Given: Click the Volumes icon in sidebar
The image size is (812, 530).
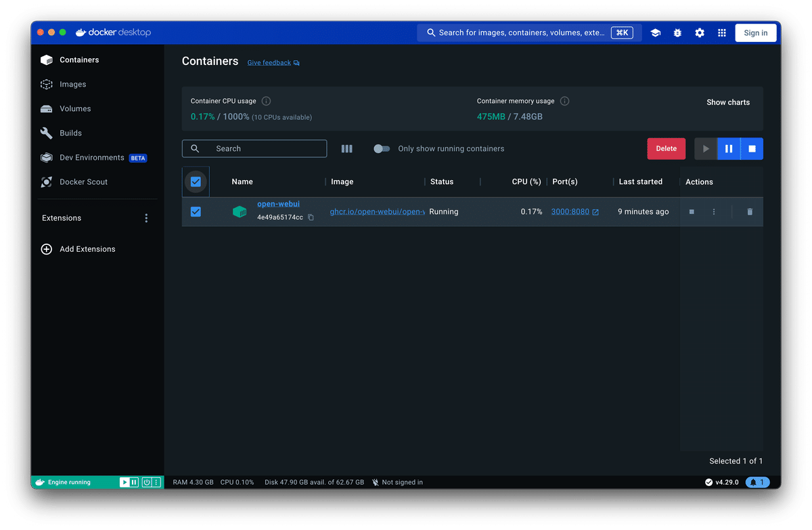Looking at the screenshot, I should coord(47,108).
